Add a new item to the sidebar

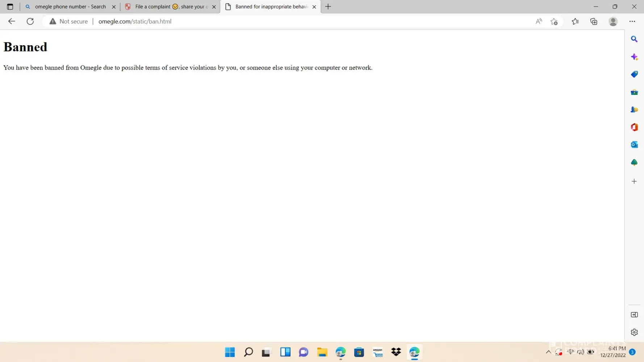(634, 181)
